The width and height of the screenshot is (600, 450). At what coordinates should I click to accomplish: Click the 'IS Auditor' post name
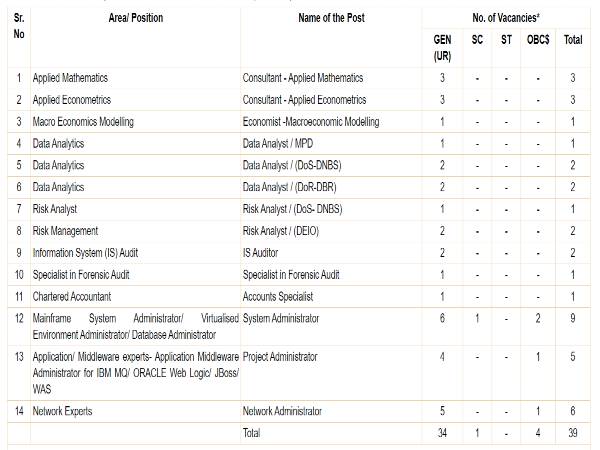(263, 253)
